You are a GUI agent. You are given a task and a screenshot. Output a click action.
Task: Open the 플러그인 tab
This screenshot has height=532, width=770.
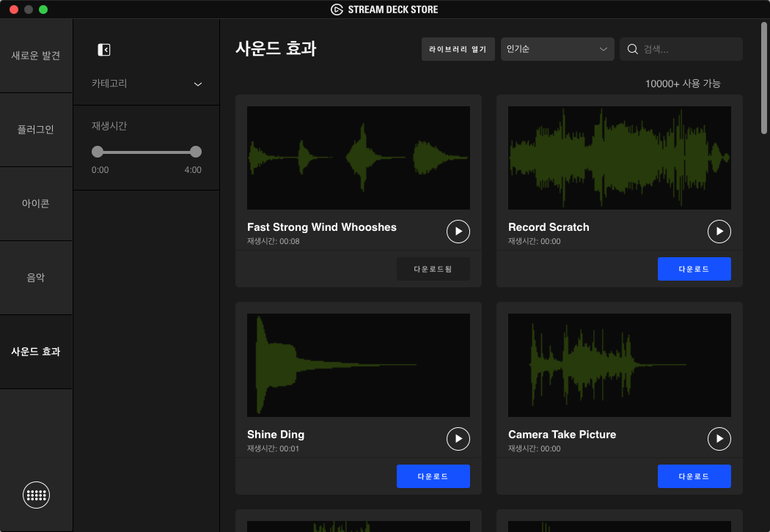(x=36, y=130)
